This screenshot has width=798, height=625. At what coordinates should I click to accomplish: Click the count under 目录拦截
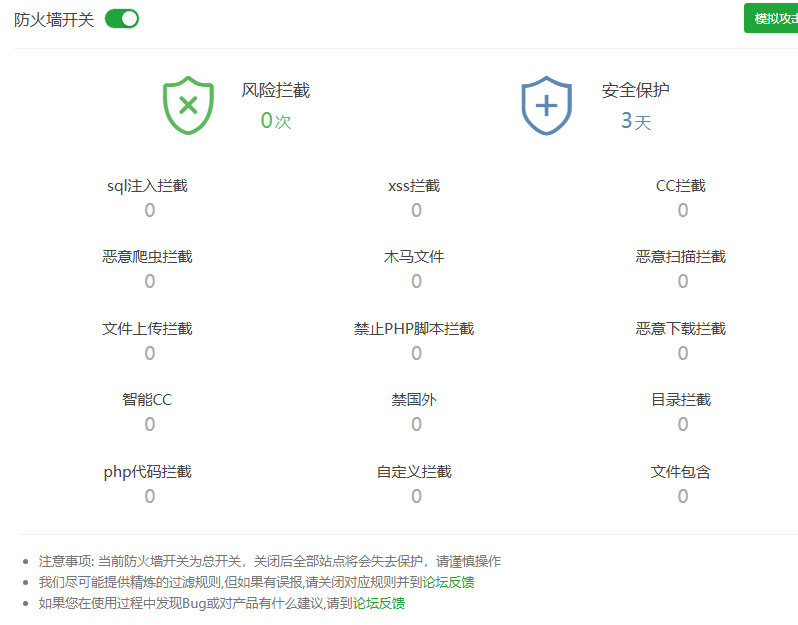[x=683, y=424]
